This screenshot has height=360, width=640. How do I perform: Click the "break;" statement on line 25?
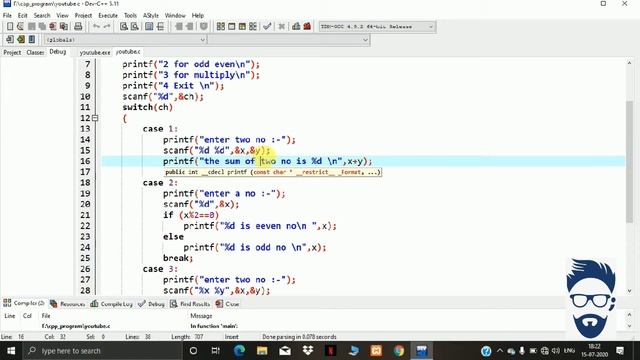click(178, 258)
